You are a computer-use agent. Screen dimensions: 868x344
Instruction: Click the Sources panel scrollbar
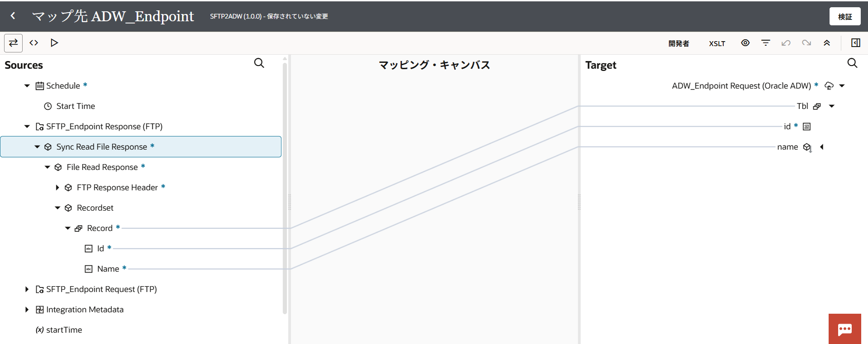click(285, 188)
